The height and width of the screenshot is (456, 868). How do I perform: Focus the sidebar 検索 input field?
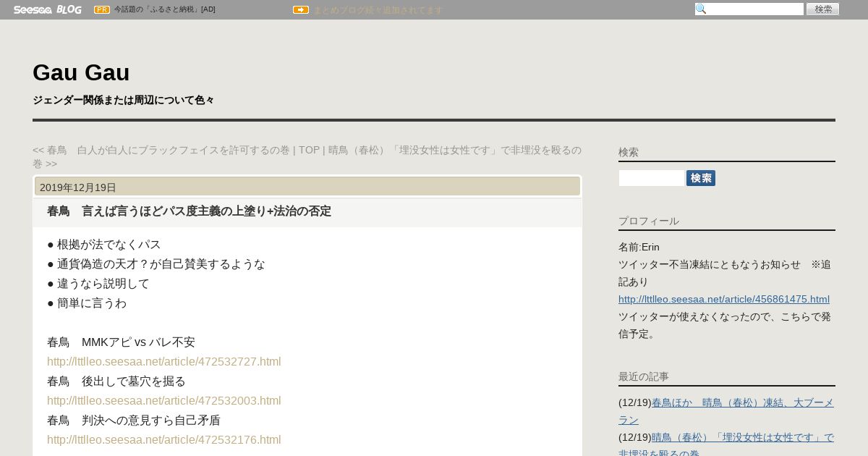point(652,178)
